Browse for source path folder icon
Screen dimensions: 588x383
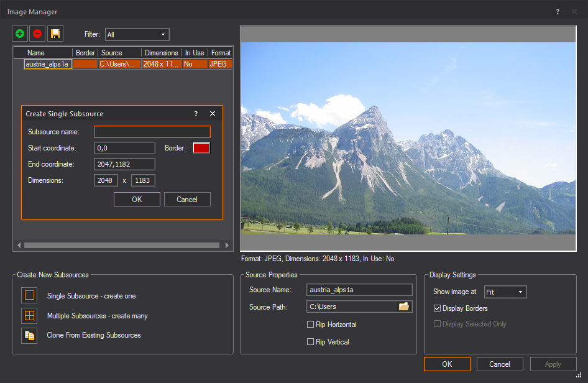click(404, 307)
